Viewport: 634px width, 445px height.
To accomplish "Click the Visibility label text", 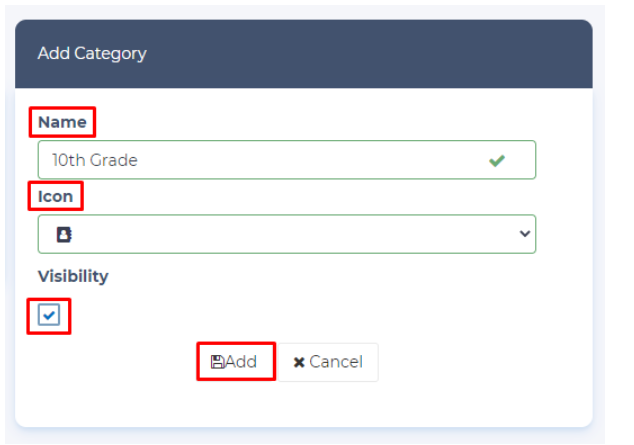I will click(x=73, y=276).
